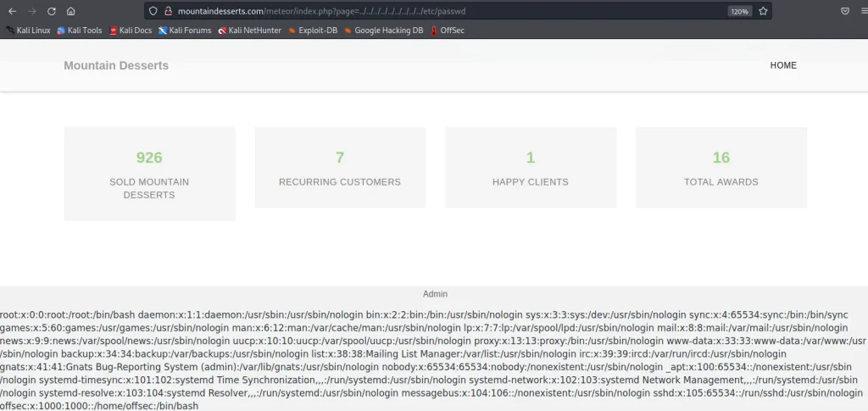Select the HOME navigation menu item
868x411 pixels.
click(782, 65)
